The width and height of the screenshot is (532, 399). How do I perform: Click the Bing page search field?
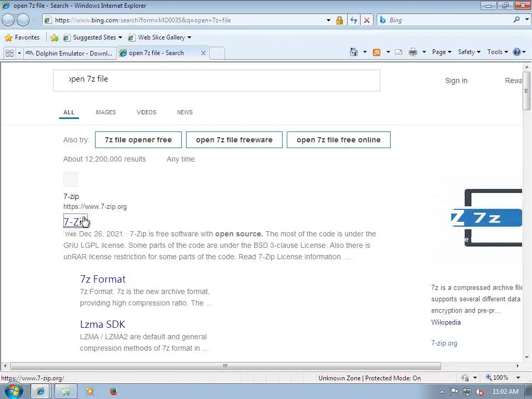(x=217, y=81)
